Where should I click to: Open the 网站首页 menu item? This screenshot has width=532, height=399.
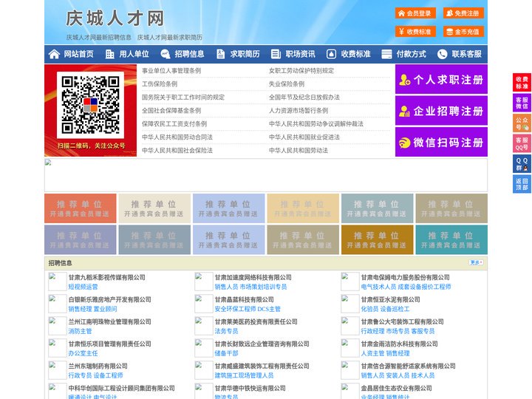[x=78, y=54]
